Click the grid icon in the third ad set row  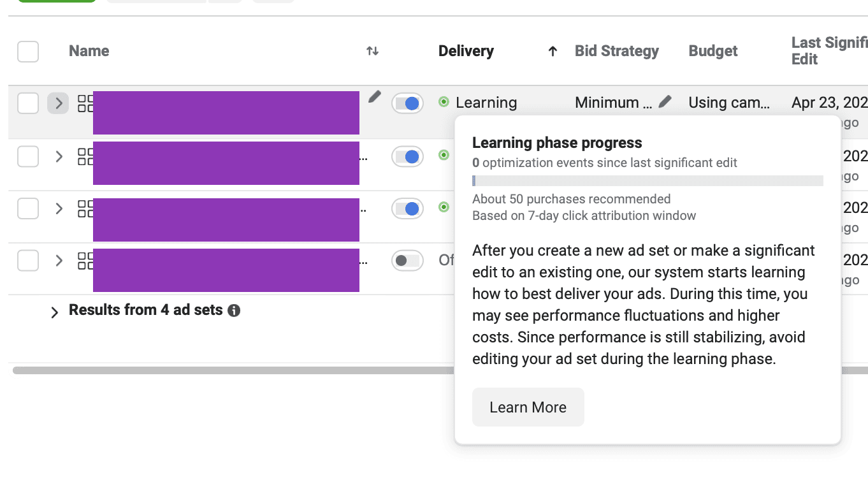[x=85, y=208]
